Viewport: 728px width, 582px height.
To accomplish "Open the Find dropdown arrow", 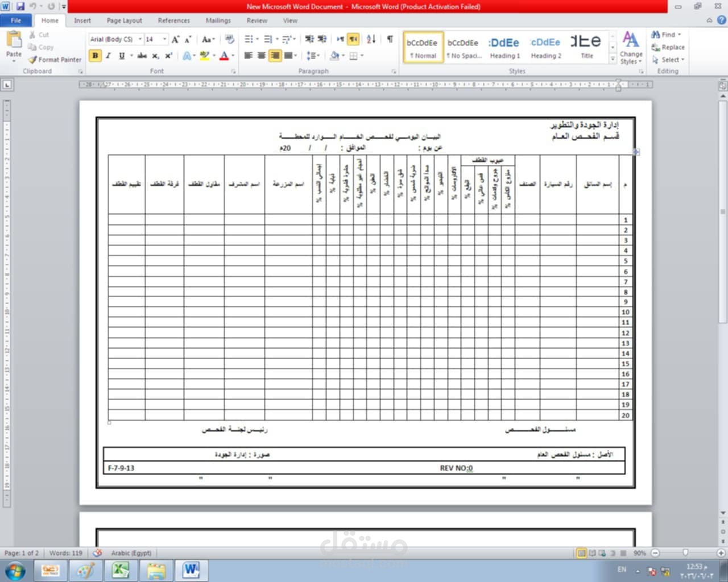I will coord(680,35).
